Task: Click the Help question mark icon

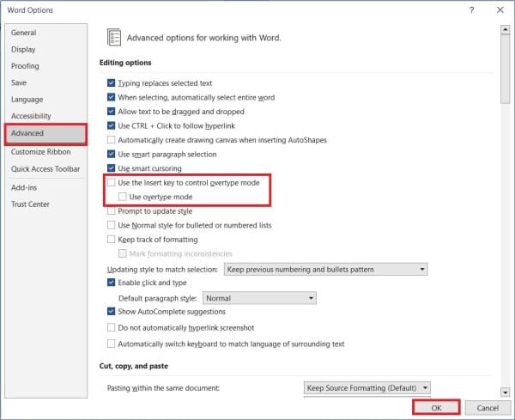Action: point(471,9)
